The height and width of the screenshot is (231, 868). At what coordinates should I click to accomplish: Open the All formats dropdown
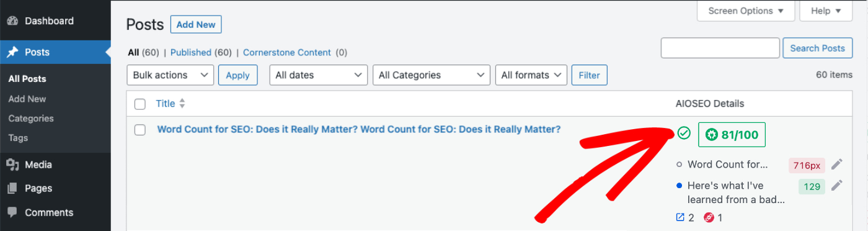531,75
